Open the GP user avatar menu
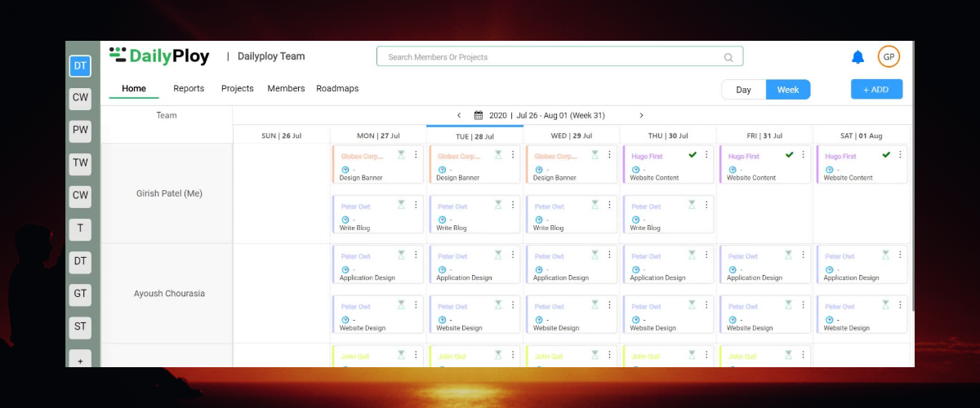Screen dimensions: 980x408 (x=889, y=57)
